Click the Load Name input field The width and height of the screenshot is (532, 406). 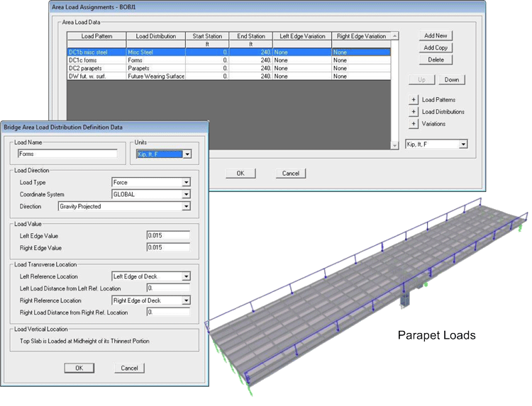click(67, 154)
